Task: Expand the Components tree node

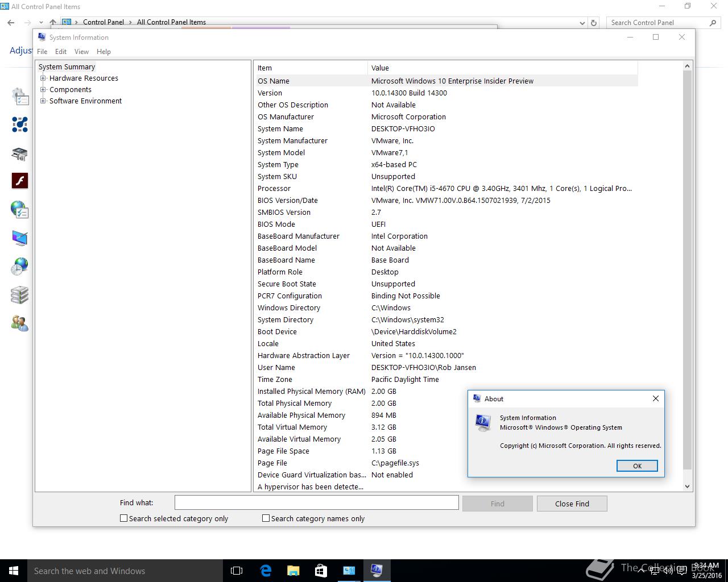Action: tap(43, 90)
